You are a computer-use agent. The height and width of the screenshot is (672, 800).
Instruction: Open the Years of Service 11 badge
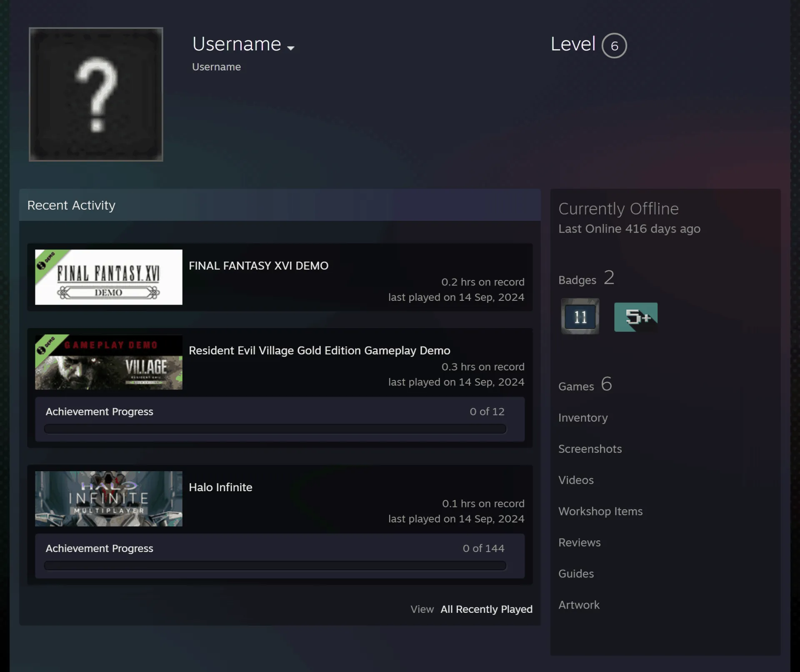(x=580, y=317)
